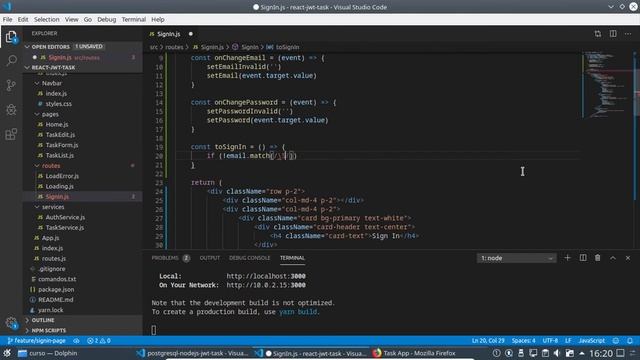Click Open Changes icon in editor toolbar
This screenshot has height=360, width=640.
coord(598,34)
